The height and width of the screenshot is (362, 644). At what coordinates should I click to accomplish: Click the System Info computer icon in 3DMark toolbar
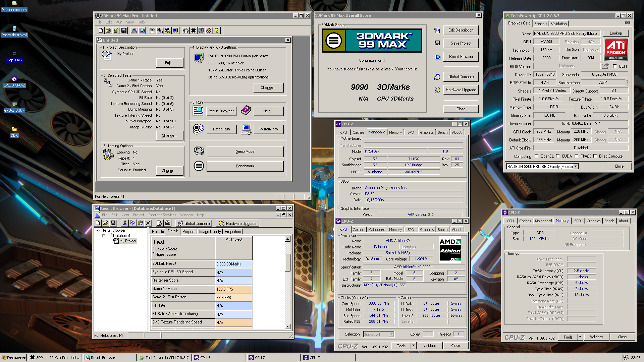(134, 31)
